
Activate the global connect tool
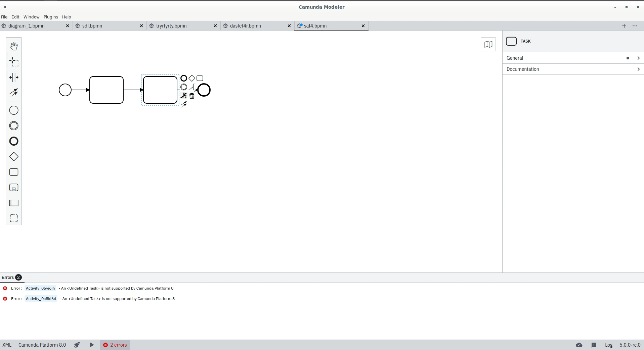(13, 93)
